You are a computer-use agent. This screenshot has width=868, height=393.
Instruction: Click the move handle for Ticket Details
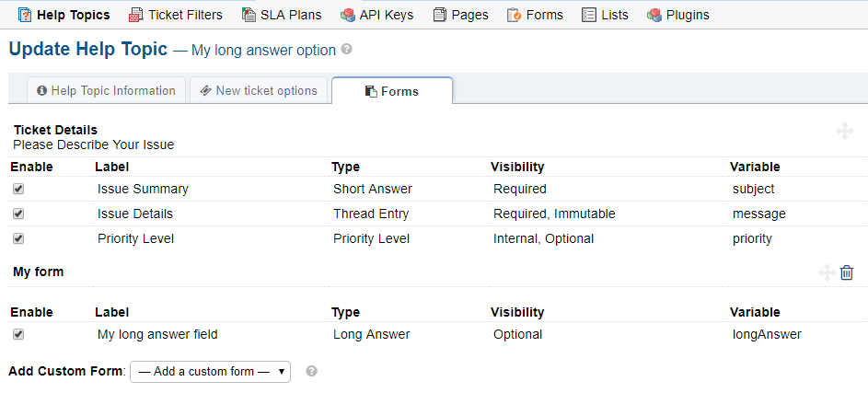tap(845, 132)
